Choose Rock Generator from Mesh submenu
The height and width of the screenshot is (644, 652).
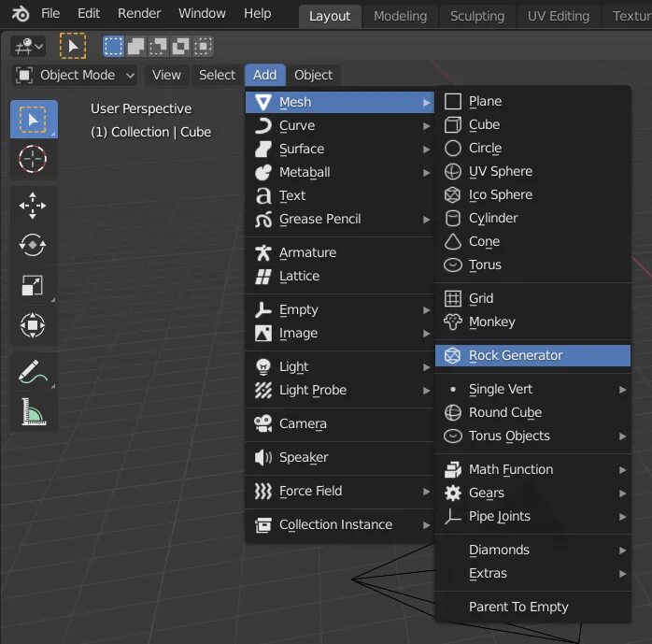click(532, 356)
